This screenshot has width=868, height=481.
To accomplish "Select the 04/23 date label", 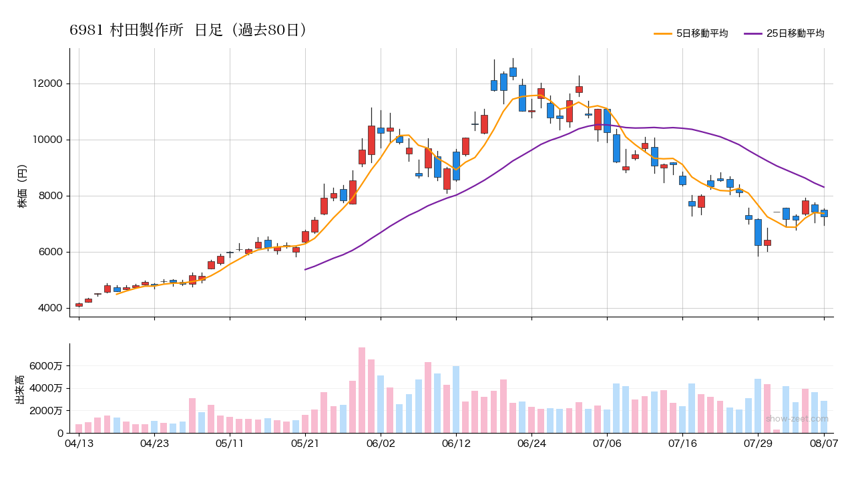I will (x=154, y=442).
